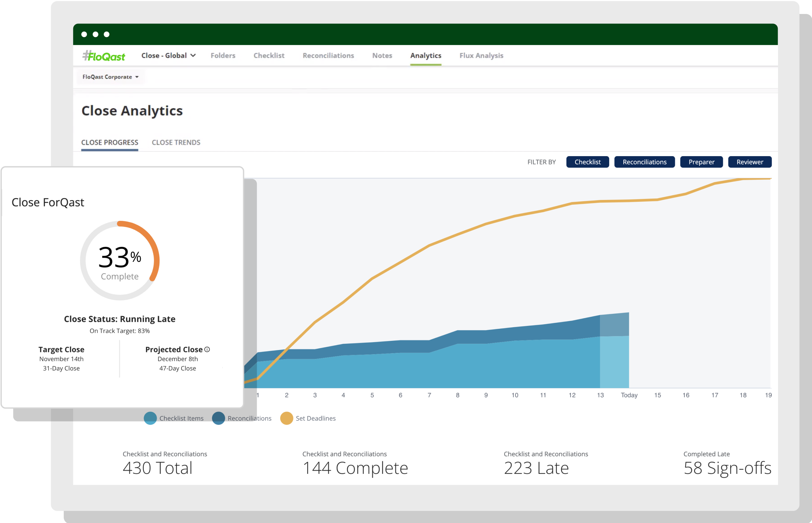
Task: Open the Folders tab
Action: (223, 55)
